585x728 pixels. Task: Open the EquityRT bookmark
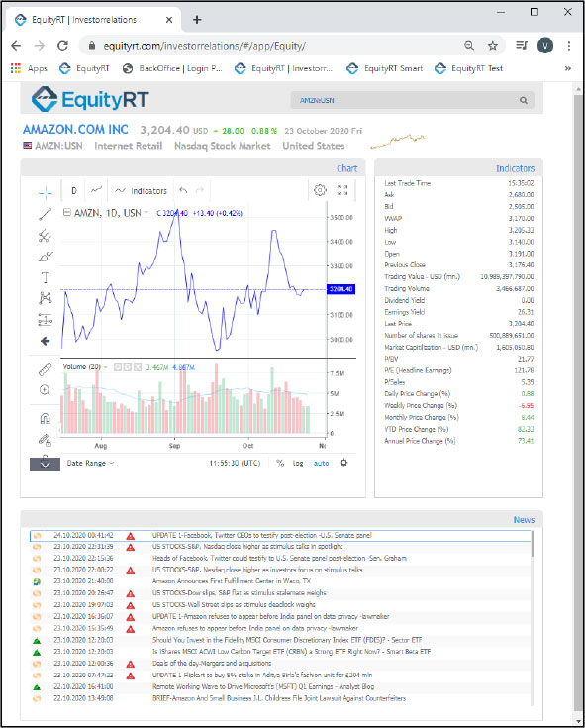pyautogui.click(x=84, y=68)
